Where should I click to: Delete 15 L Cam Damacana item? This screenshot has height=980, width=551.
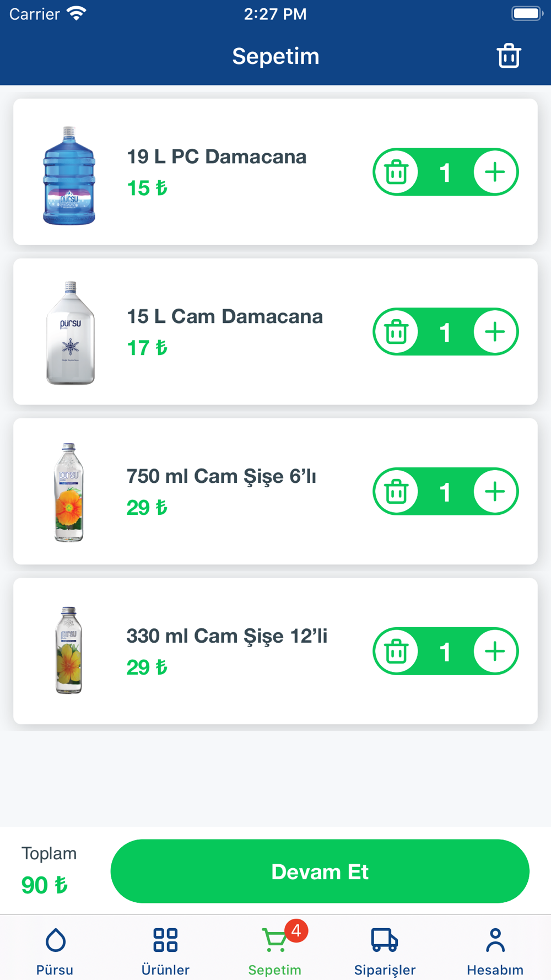(x=396, y=332)
